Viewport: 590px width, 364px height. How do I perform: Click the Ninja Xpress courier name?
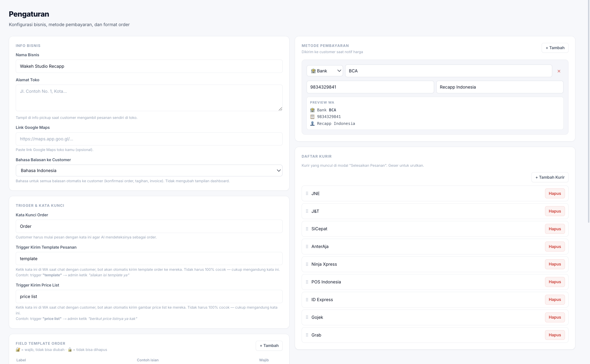(x=324, y=264)
